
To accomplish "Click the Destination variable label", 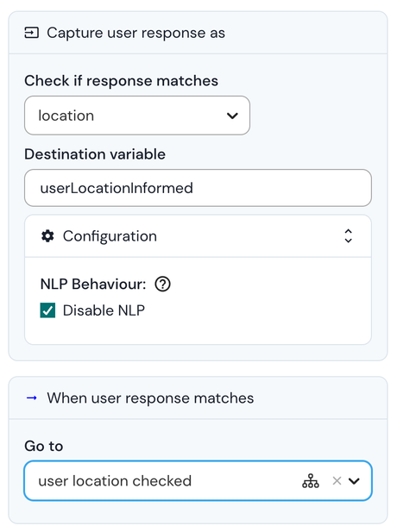I will click(x=95, y=154).
